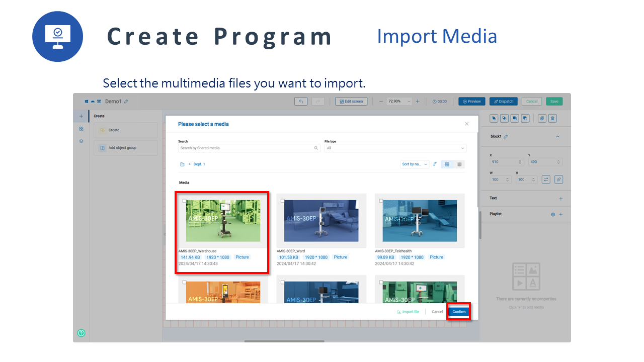Open the layers icon in left sidebar
The height and width of the screenshot is (362, 644).
81,141
